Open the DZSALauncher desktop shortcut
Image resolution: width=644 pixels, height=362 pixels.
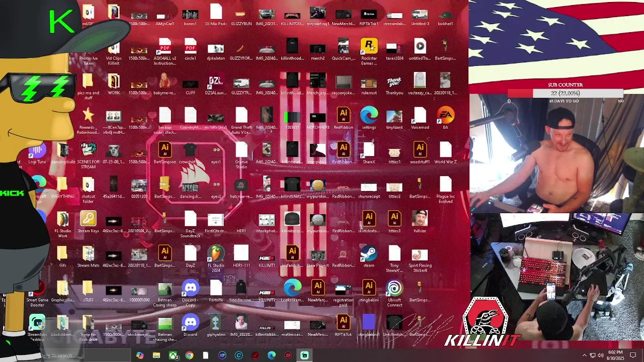pos(216,81)
